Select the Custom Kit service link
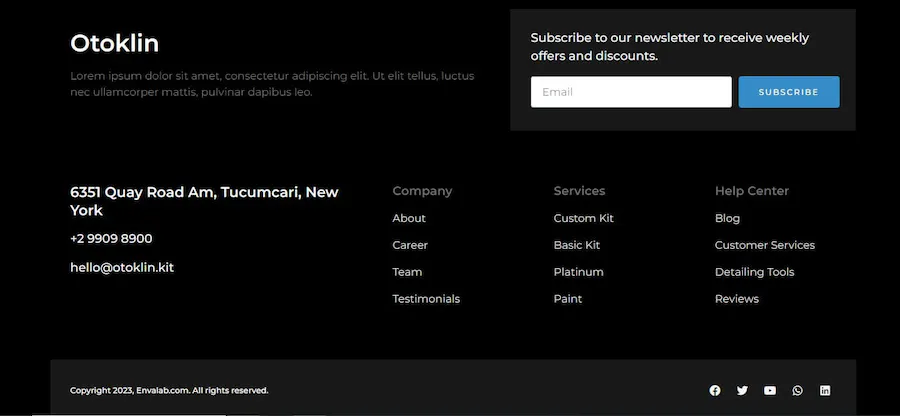The image size is (900, 416). [583, 218]
